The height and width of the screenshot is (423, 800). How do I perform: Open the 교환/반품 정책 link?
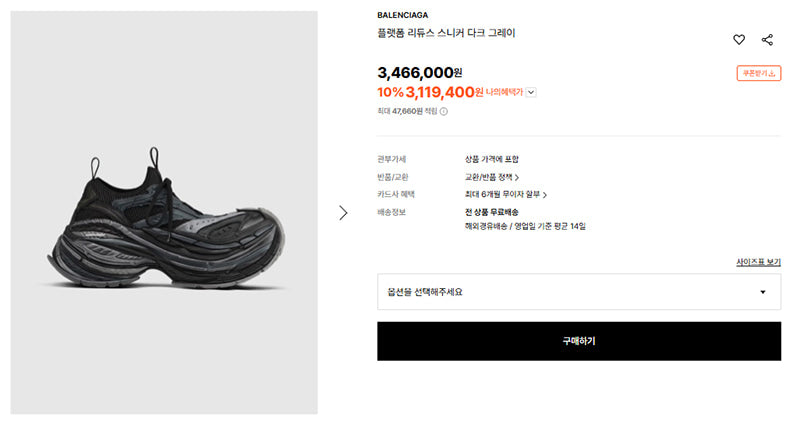coord(488,177)
